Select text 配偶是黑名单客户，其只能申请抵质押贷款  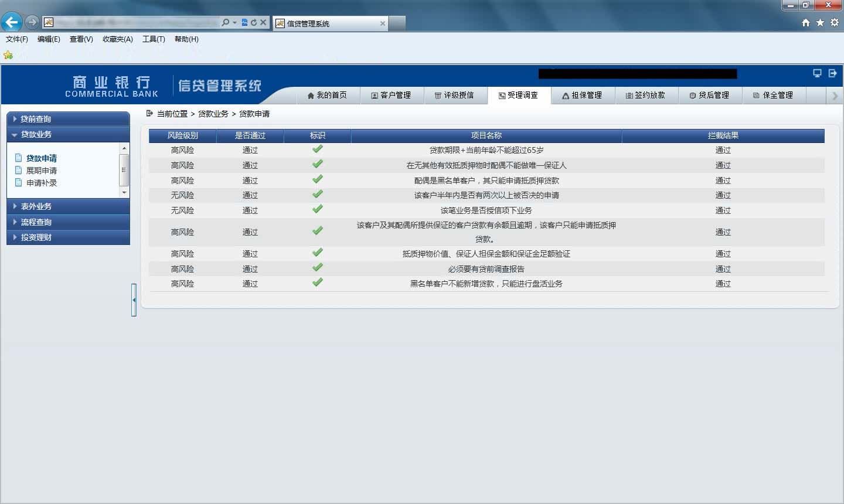(486, 181)
